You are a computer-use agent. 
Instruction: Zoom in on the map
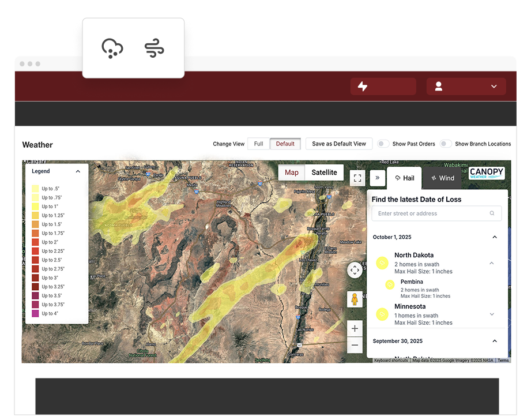355,328
